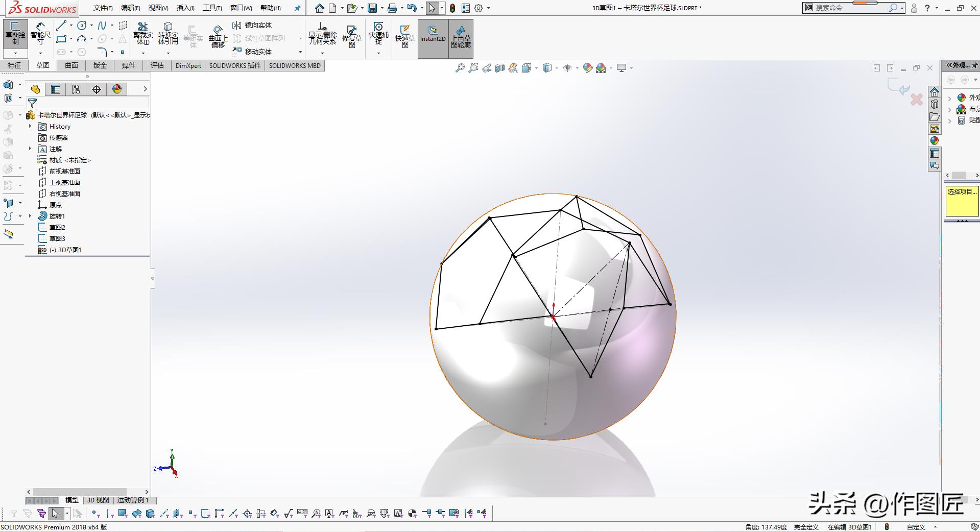
Task: Switch to the 曲面 ribbon tab
Action: tap(71, 65)
